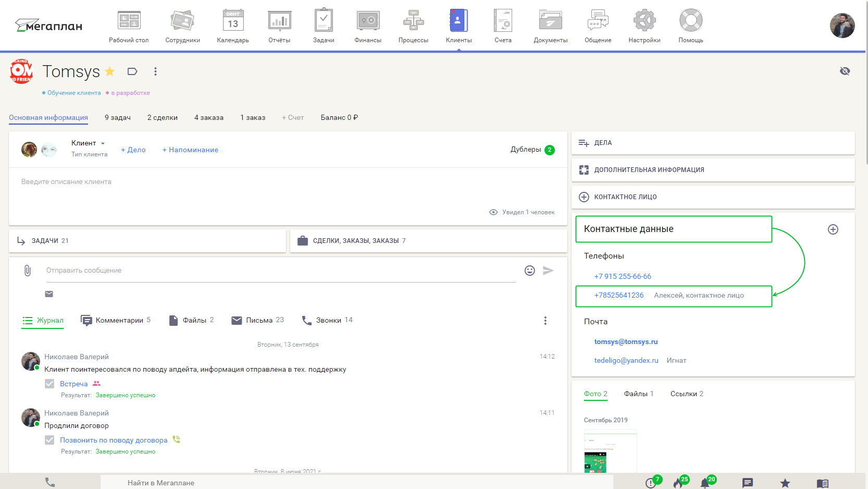Image resolution: width=868 pixels, height=489 pixels.
Task: Switch to the 2 сделки tab
Action: coord(163,118)
